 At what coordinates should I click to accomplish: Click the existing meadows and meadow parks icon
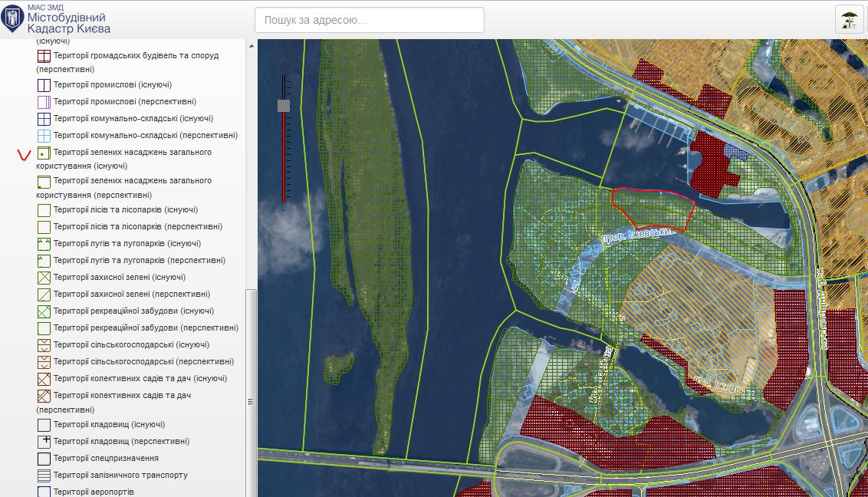pos(44,244)
